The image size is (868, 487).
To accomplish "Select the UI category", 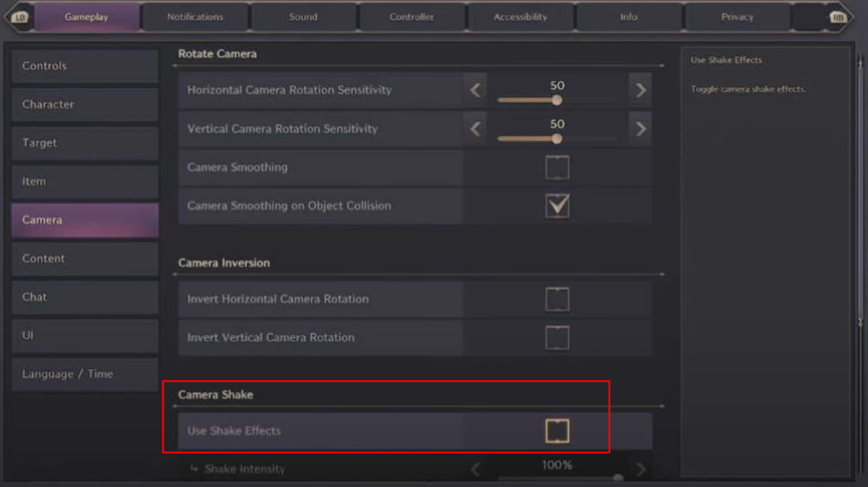I will pos(86,336).
